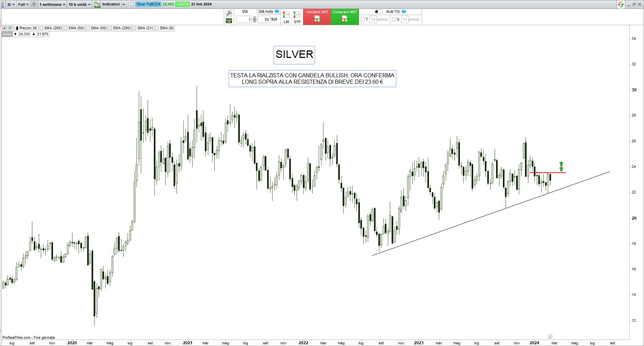Click the small info icon on time axis
The height and width of the screenshot is (346, 644).
pos(550,336)
